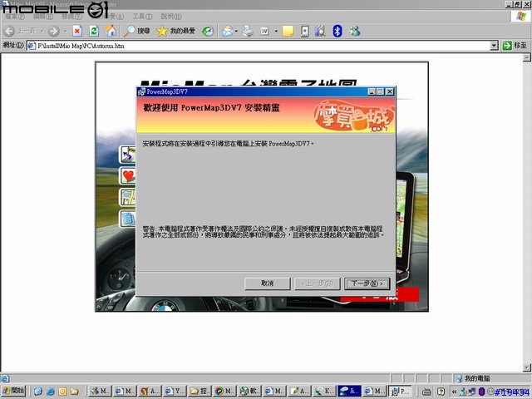
Task: Open the 我的最愛(A) Favorites menu
Action: tap(109, 17)
